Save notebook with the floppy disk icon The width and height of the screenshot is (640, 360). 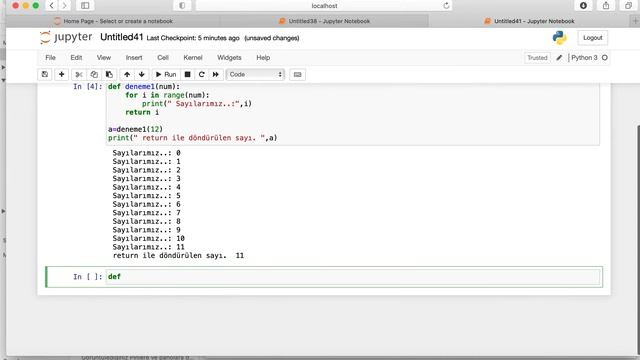pos(45,74)
